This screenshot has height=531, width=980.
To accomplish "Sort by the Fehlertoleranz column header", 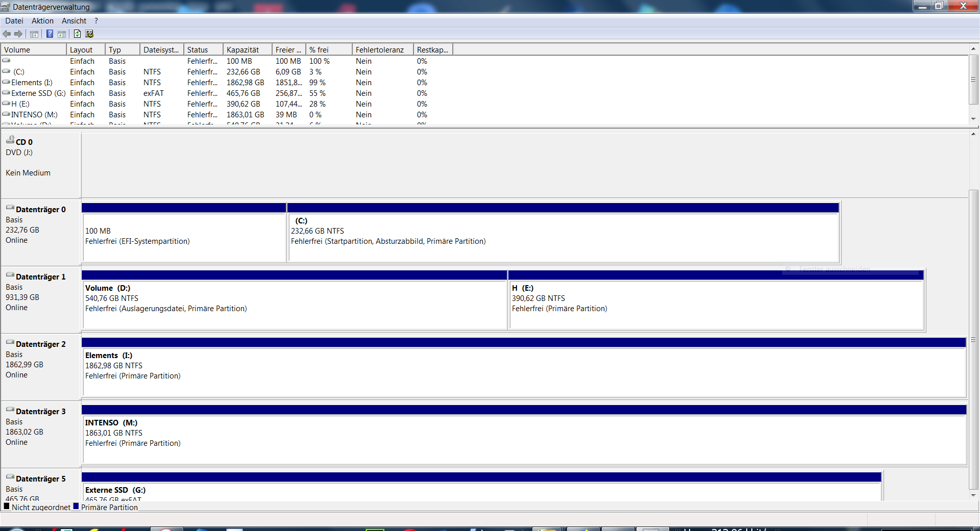I will pos(383,50).
